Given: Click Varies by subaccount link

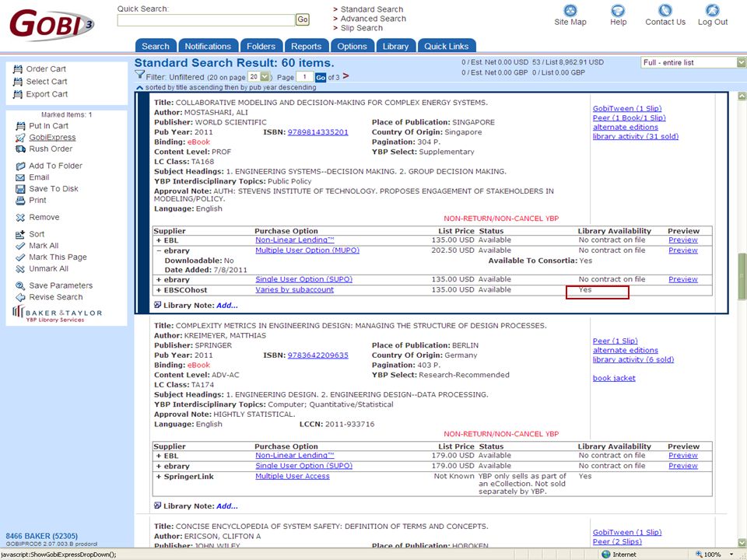Looking at the screenshot, I should [294, 289].
